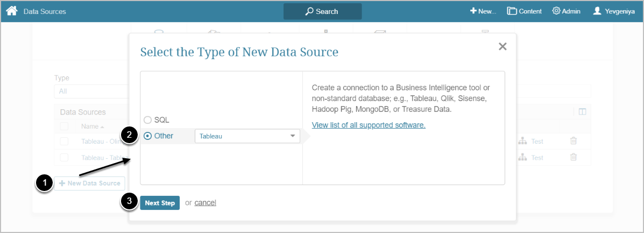Viewport: 644px width, 233px height.
Task: Open the list of all supported software
Action: (x=369, y=125)
